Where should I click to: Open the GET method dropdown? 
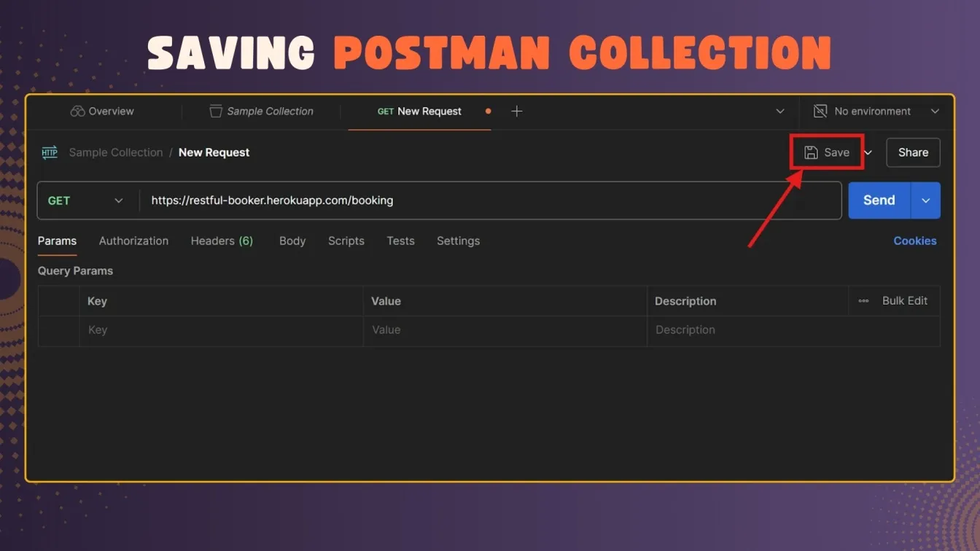point(87,200)
